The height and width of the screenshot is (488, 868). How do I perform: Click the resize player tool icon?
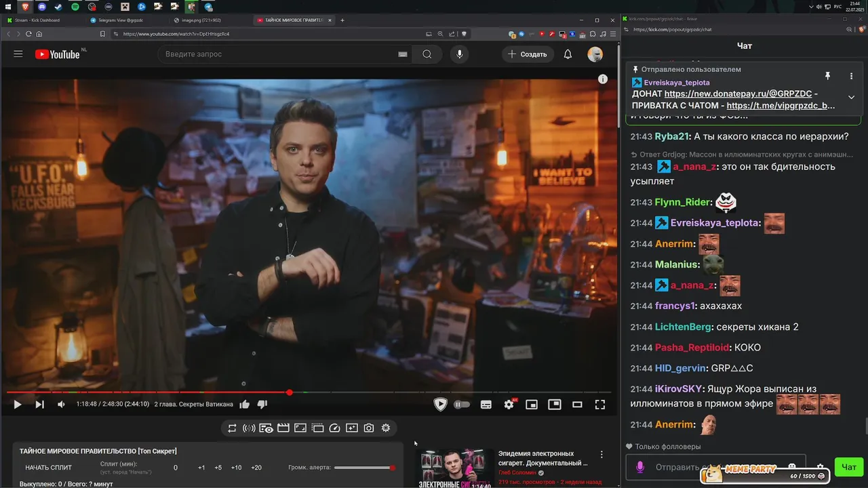click(300, 428)
